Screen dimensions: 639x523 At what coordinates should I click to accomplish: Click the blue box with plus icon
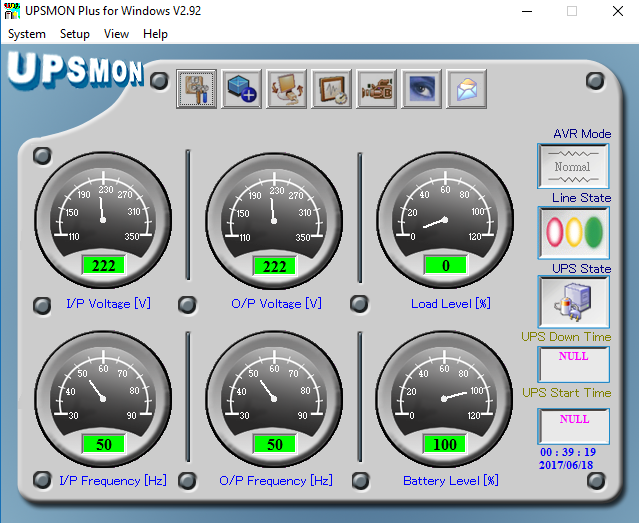[x=241, y=89]
